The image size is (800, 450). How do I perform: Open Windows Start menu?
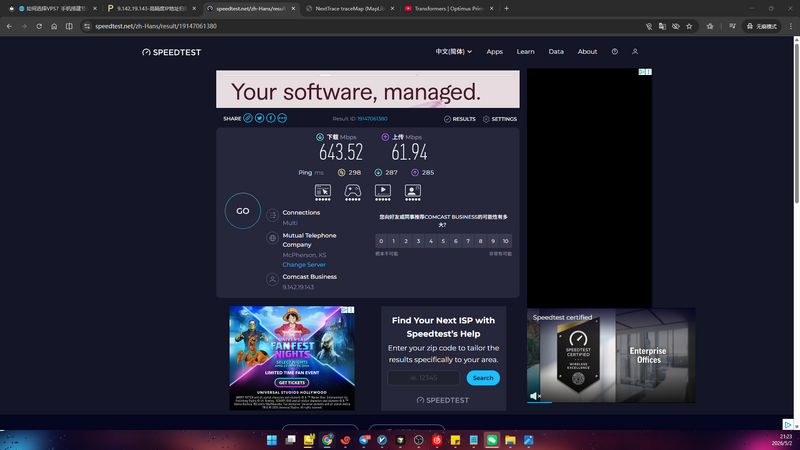(272, 440)
